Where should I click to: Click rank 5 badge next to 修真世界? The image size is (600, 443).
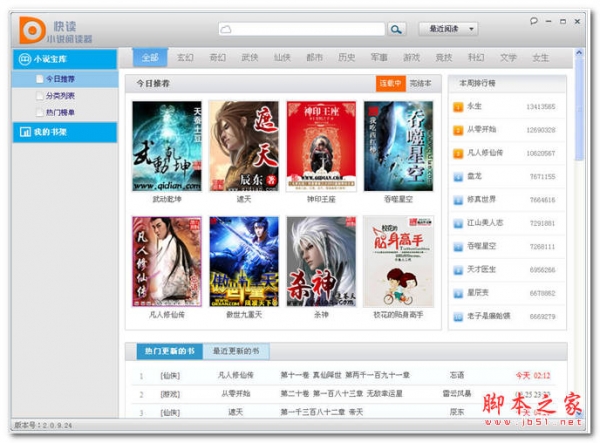[x=458, y=200]
